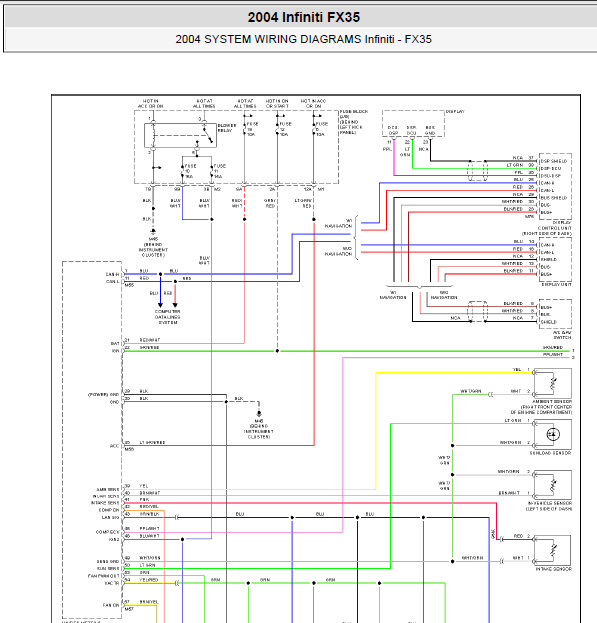Click the LT GRN wire label at pin 50
The image size is (597, 623).
tap(147, 565)
